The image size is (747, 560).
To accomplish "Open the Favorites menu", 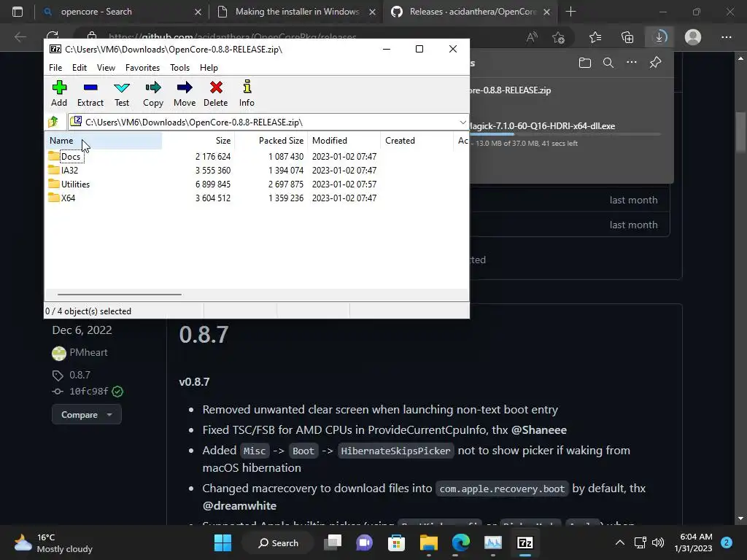I will click(142, 68).
